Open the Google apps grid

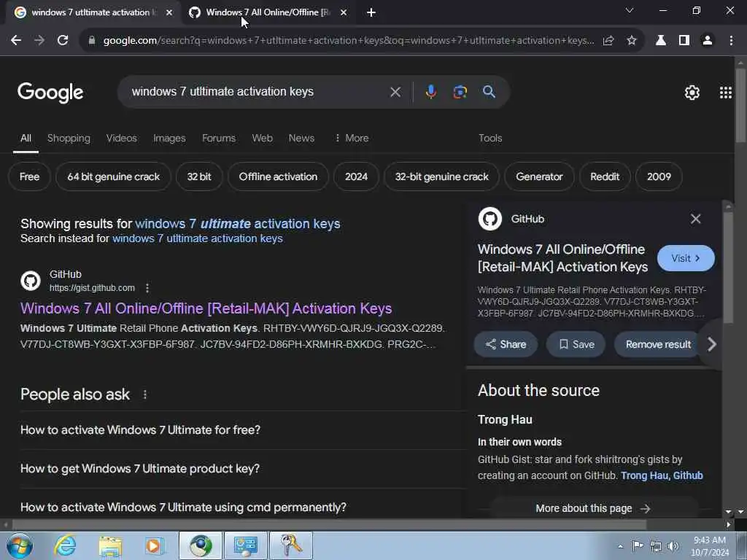pos(726,93)
